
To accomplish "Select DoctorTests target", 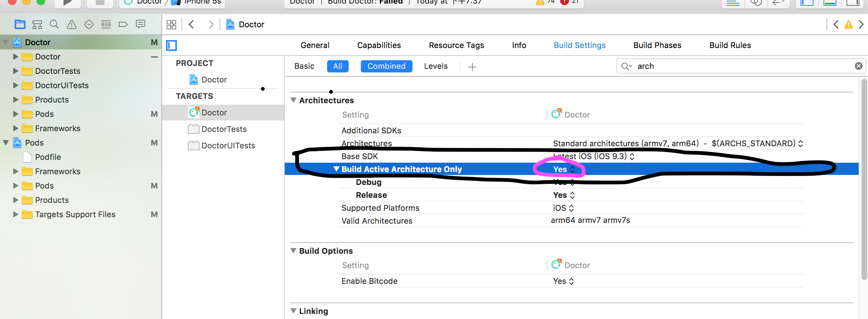I will [x=223, y=129].
